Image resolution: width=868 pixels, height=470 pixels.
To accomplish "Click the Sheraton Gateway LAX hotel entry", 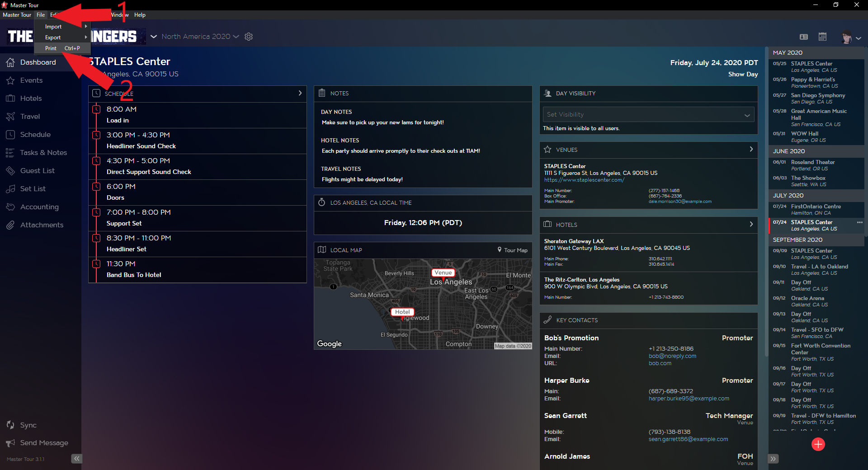I will 648,253.
